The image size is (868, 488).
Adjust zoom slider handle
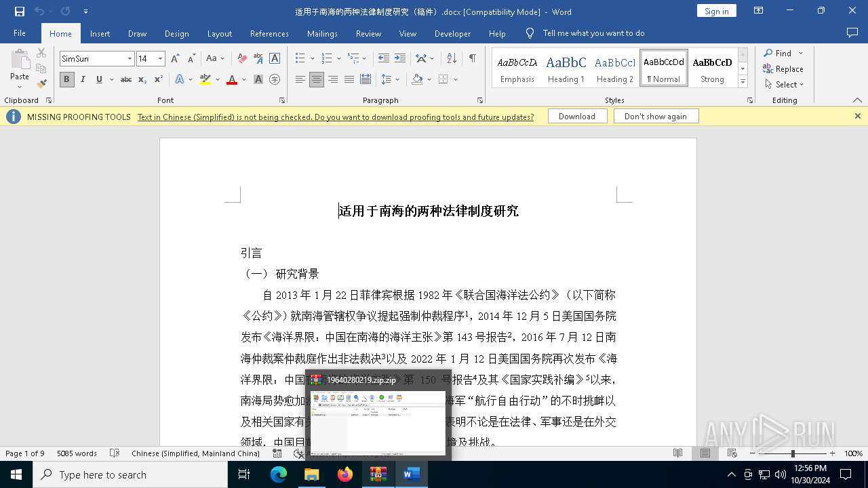click(x=793, y=453)
